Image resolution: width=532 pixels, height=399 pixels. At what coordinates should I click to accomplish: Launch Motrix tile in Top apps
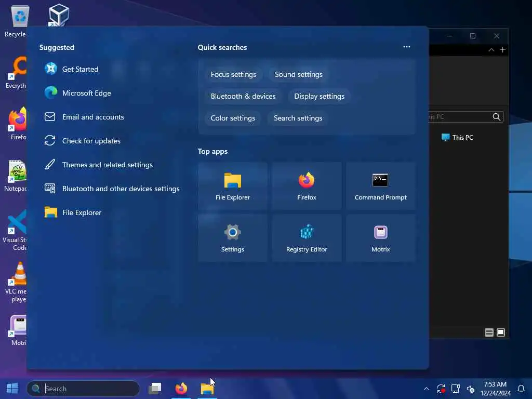click(x=381, y=238)
